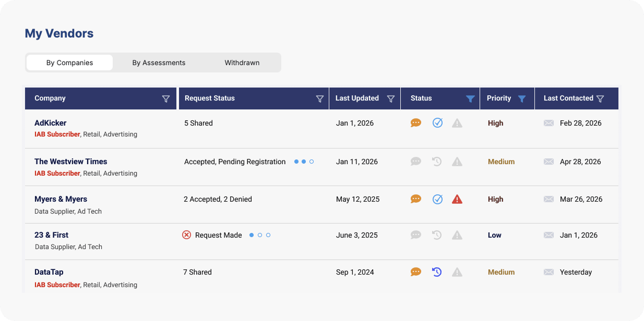The height and width of the screenshot is (321, 644).
Task: Open the Last Updated column filter
Action: tap(390, 98)
